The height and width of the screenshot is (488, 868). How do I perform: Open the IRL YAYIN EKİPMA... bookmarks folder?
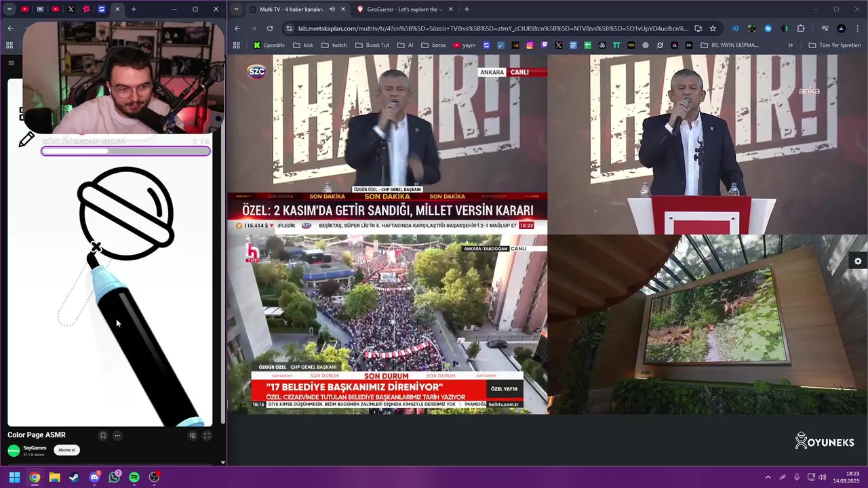729,45
